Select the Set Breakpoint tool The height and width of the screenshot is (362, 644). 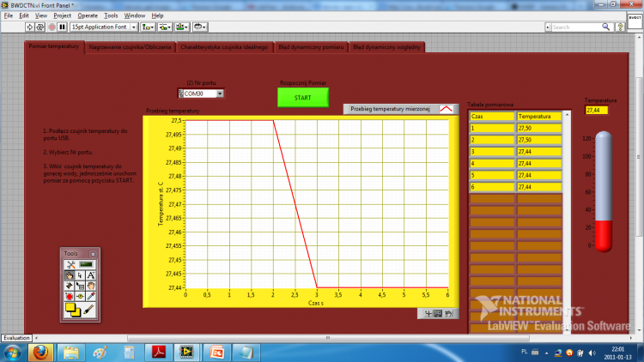[69, 296]
